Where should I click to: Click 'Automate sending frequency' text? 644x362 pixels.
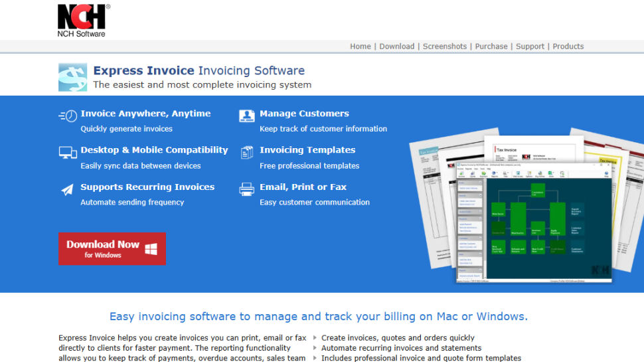[x=132, y=202]
